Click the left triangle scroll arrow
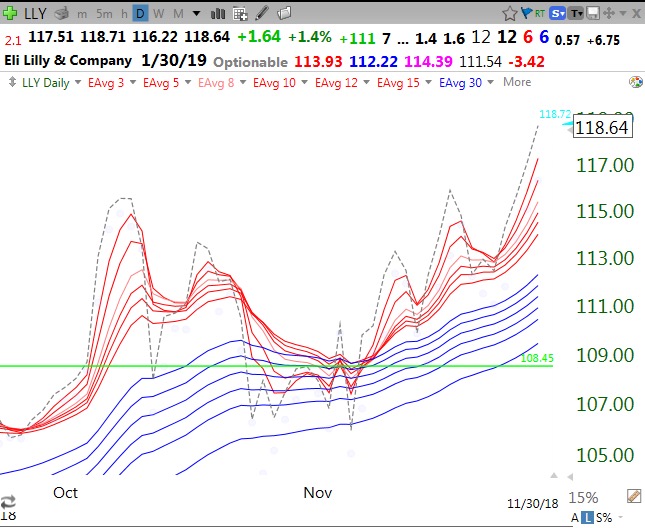 coord(570,477)
